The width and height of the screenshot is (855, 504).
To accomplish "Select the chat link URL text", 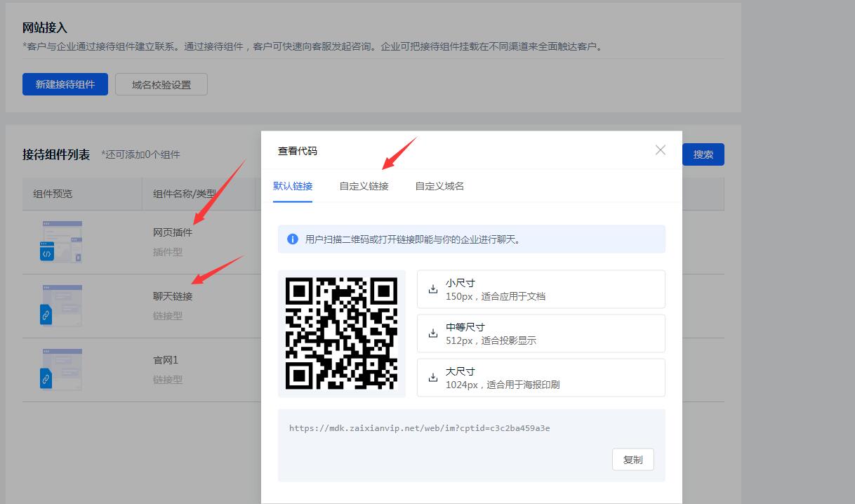I will pyautogui.click(x=420, y=428).
